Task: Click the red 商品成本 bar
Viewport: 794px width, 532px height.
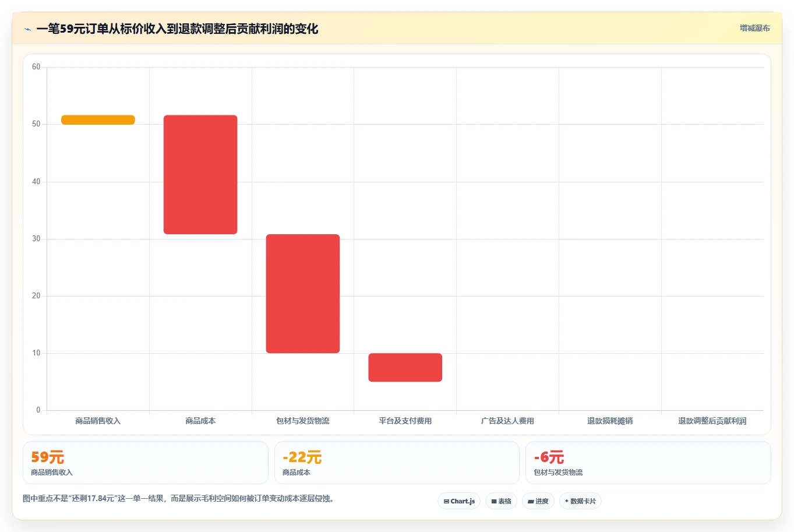Action: (x=200, y=175)
